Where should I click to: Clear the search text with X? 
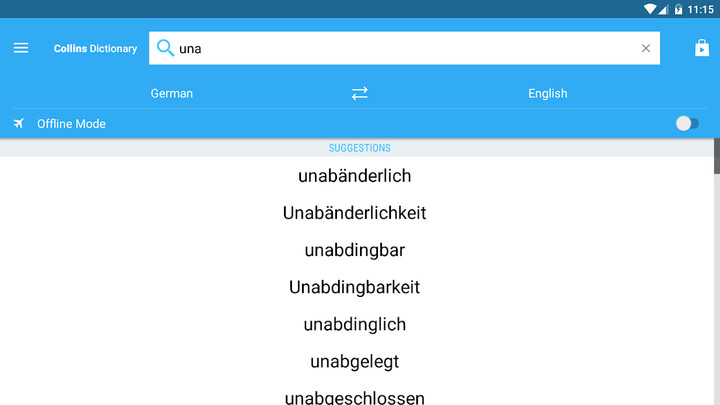click(x=646, y=48)
